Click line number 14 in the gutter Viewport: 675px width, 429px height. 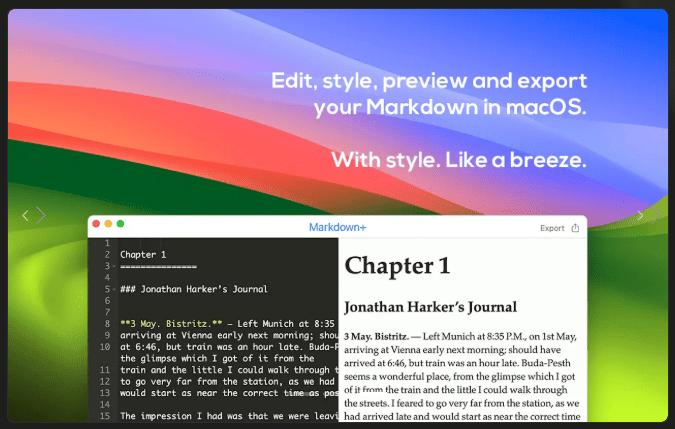pos(105,404)
